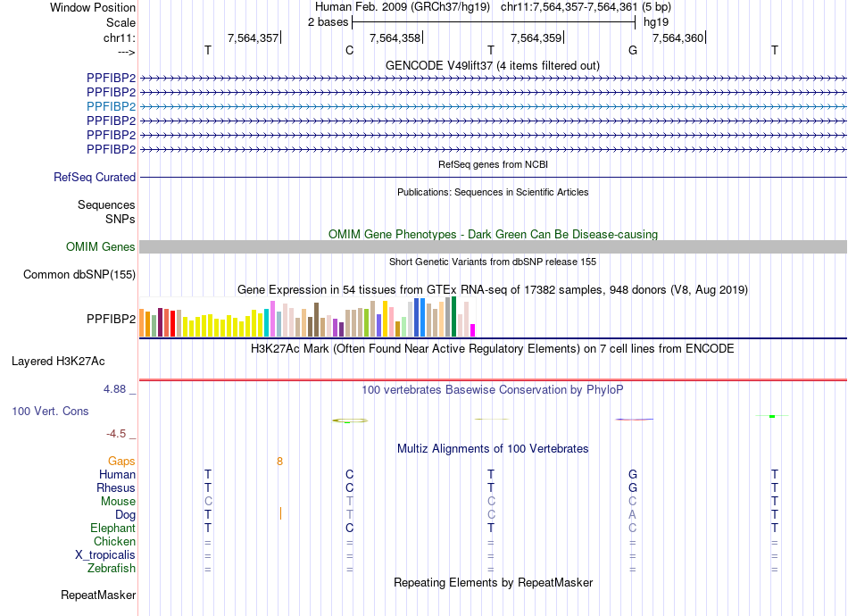Click the SNPs track label
This screenshot has width=848, height=616.
tap(121, 219)
